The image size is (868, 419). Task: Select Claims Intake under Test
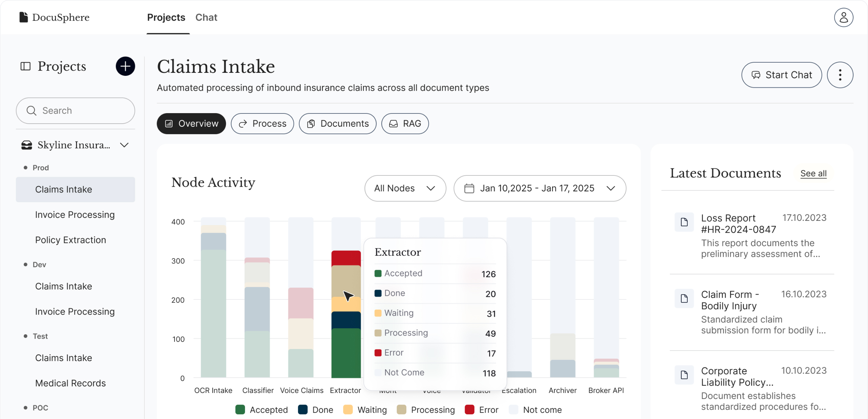pos(63,358)
